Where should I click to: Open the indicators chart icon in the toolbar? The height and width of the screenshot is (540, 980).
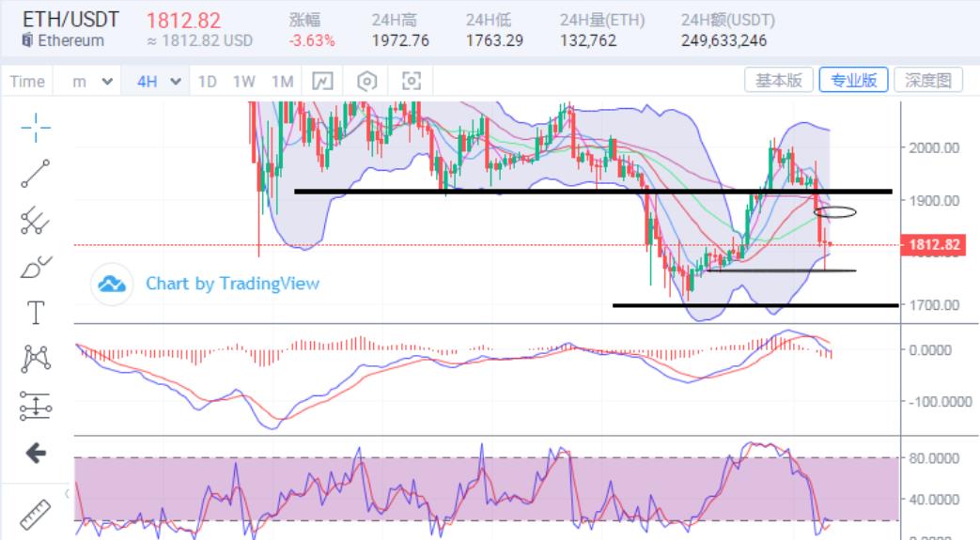point(322,81)
